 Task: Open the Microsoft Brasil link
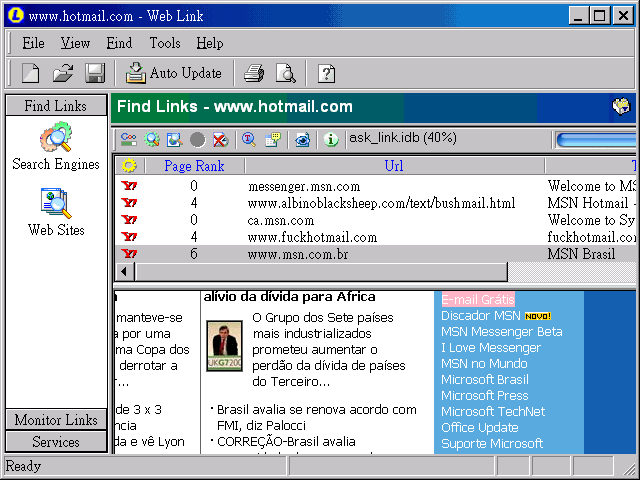coord(485,380)
